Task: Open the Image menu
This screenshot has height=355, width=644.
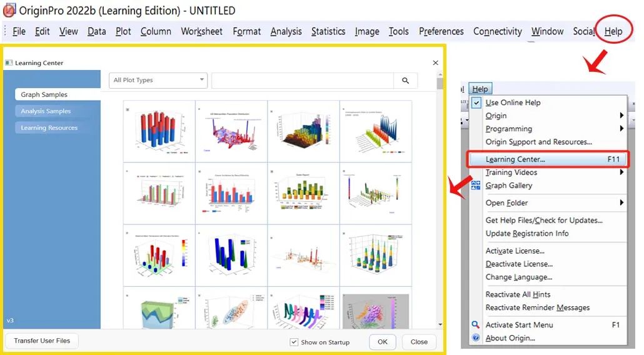Action: coord(367,32)
